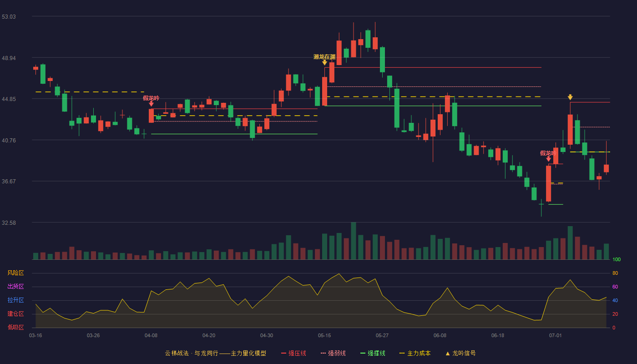Select the 拉升区 zone label

15,300
